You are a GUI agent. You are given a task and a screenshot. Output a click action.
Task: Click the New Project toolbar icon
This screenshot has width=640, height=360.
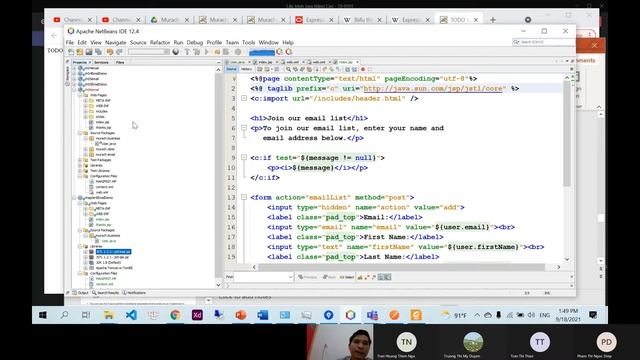pos(80,52)
